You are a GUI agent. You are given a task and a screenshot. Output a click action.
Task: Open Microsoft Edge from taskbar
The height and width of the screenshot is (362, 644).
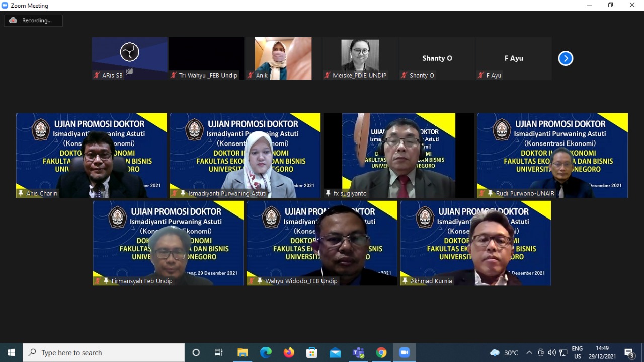[266, 352]
